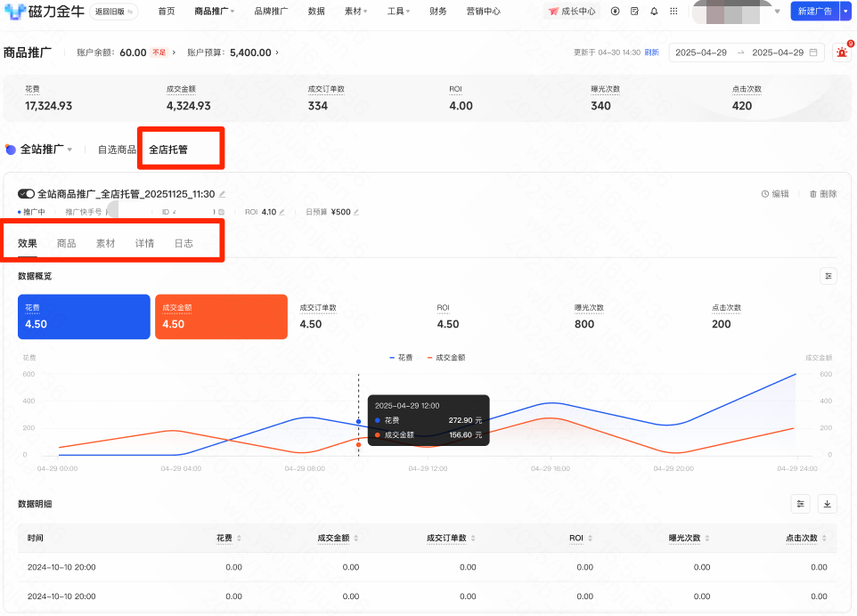
Task: Expand the 工具 nav dropdown
Action: pos(398,11)
